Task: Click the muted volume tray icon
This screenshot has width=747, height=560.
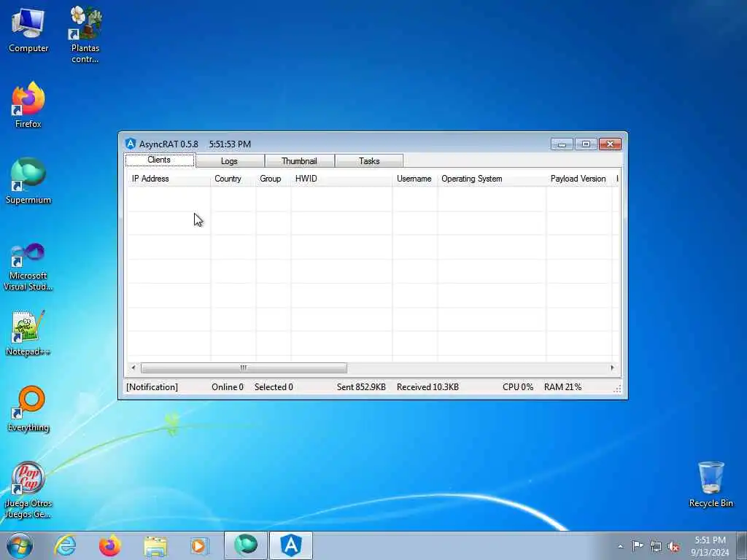Action: (x=673, y=546)
